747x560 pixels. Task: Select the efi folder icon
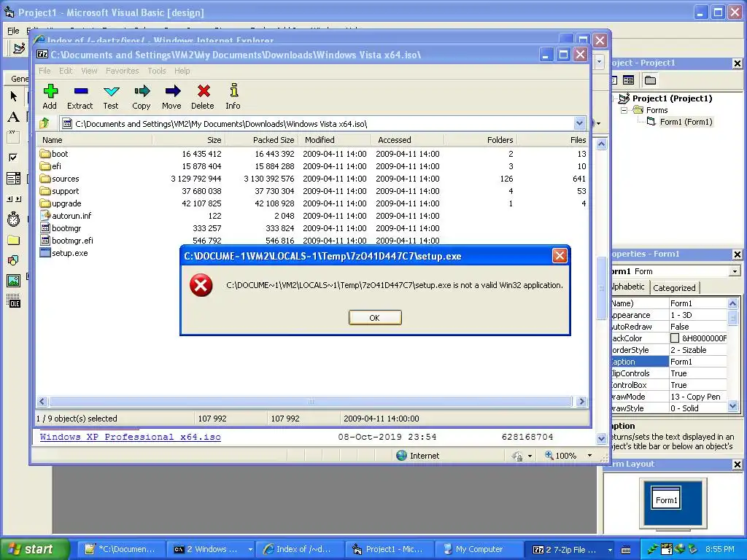[45, 166]
